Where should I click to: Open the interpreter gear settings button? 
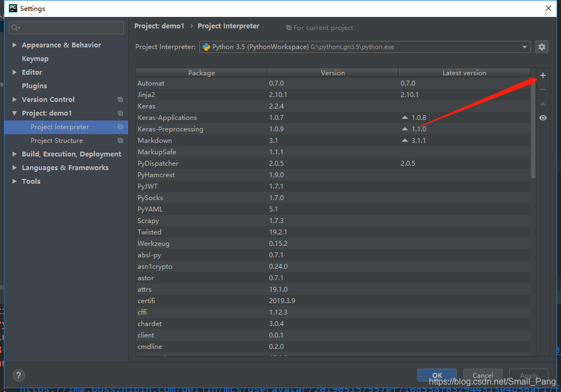tap(542, 47)
